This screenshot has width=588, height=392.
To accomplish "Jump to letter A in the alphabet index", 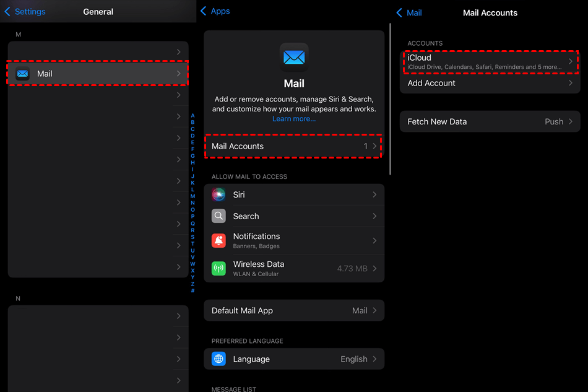I will (192, 116).
